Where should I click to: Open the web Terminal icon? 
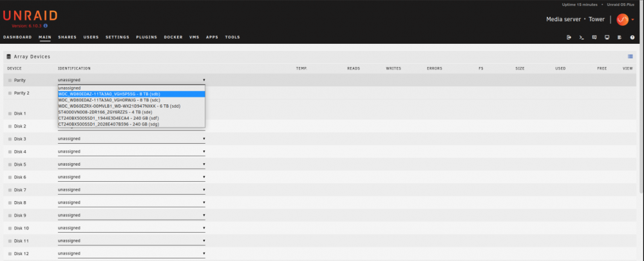(x=582, y=37)
